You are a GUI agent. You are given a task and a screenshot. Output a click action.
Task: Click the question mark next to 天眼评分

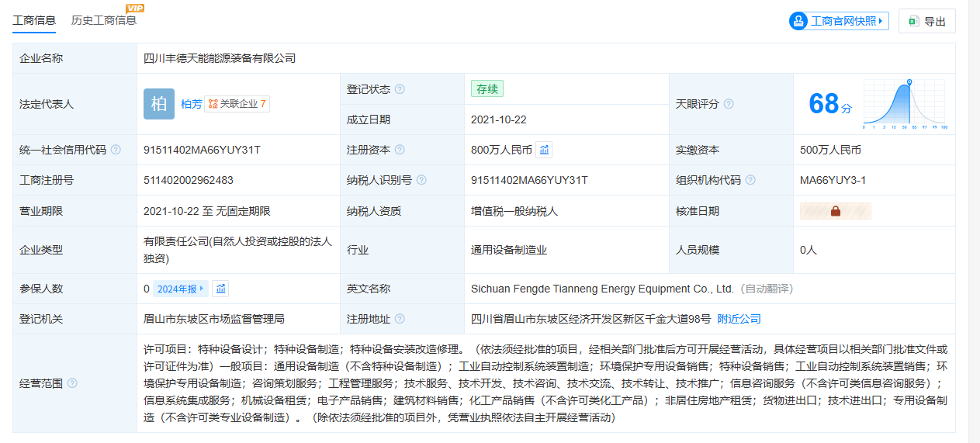point(729,104)
